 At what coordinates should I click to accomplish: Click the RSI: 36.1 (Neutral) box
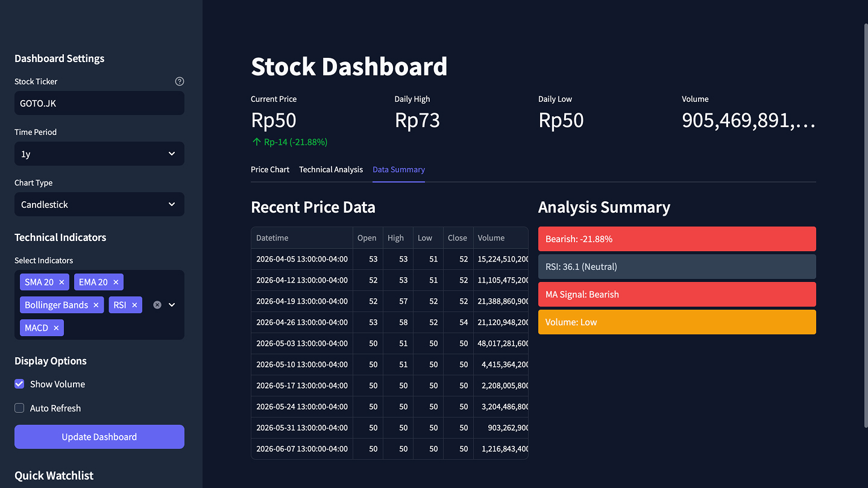(677, 266)
